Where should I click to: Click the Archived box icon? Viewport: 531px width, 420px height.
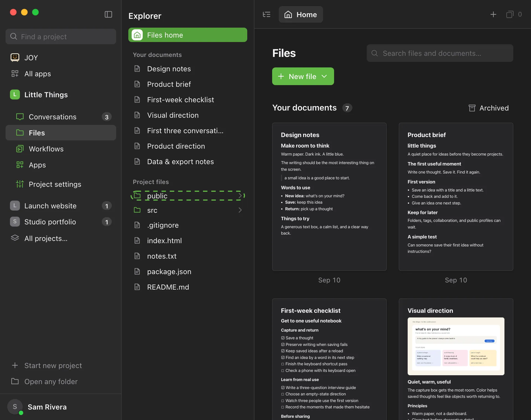pos(472,108)
